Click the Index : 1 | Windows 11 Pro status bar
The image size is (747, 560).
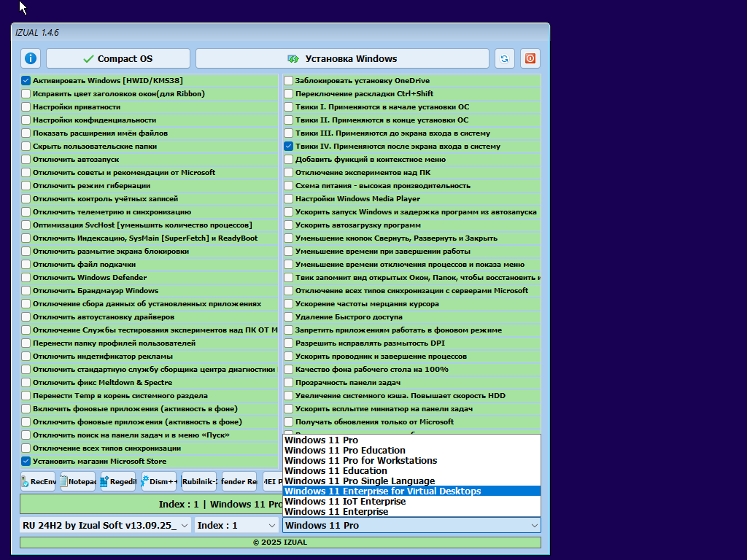[152, 504]
